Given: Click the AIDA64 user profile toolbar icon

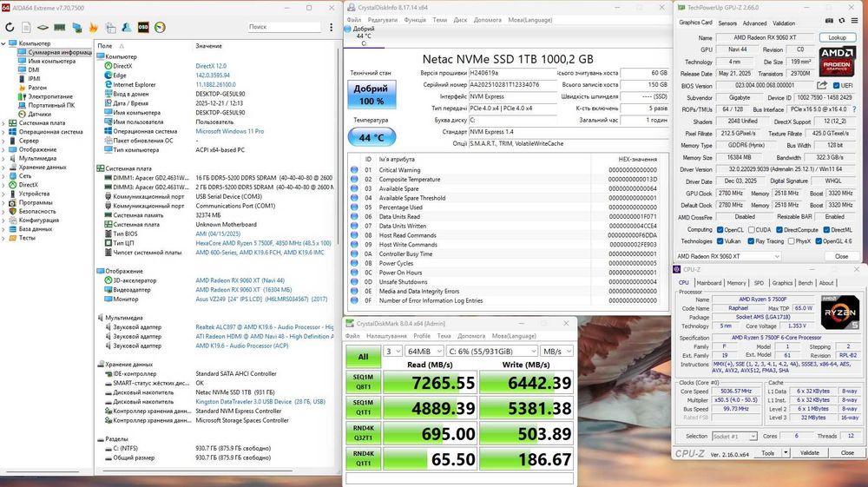Looking at the screenshot, I should pyautogui.click(x=127, y=27).
